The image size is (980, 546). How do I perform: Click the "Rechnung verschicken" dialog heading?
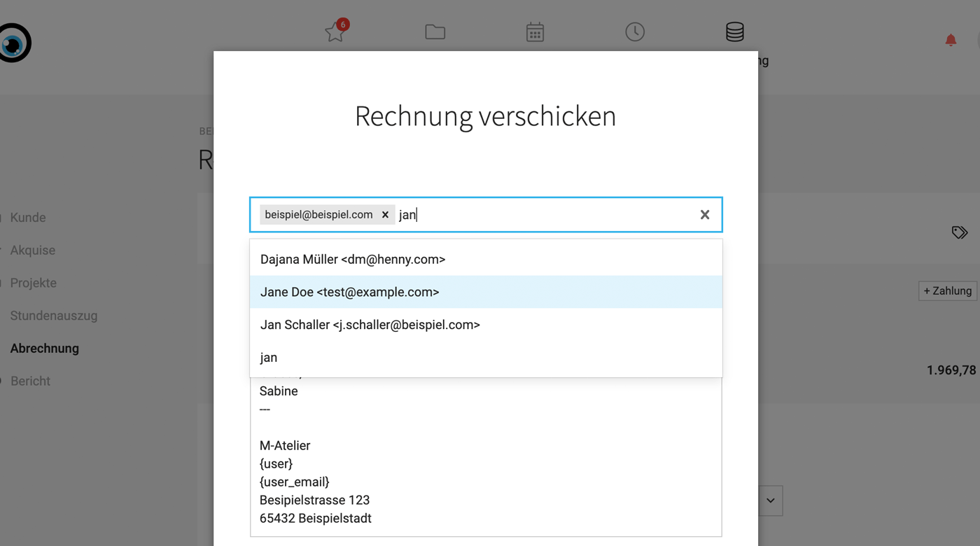[x=485, y=116]
